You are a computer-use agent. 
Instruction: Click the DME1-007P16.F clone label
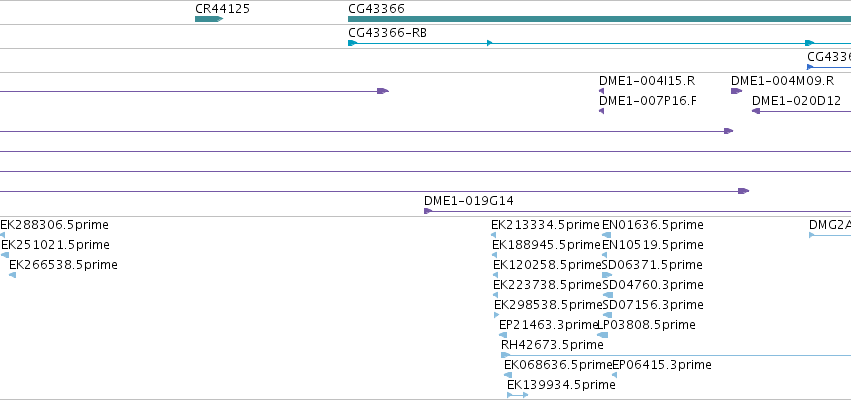pos(648,100)
